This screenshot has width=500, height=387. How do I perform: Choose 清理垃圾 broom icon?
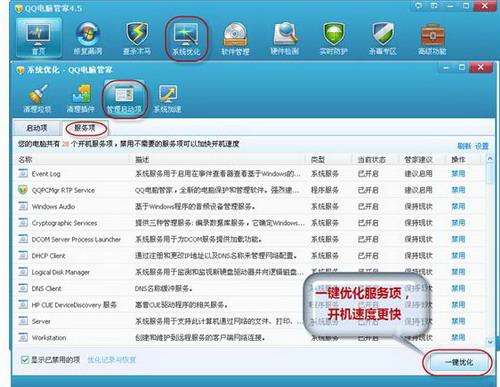(37, 99)
